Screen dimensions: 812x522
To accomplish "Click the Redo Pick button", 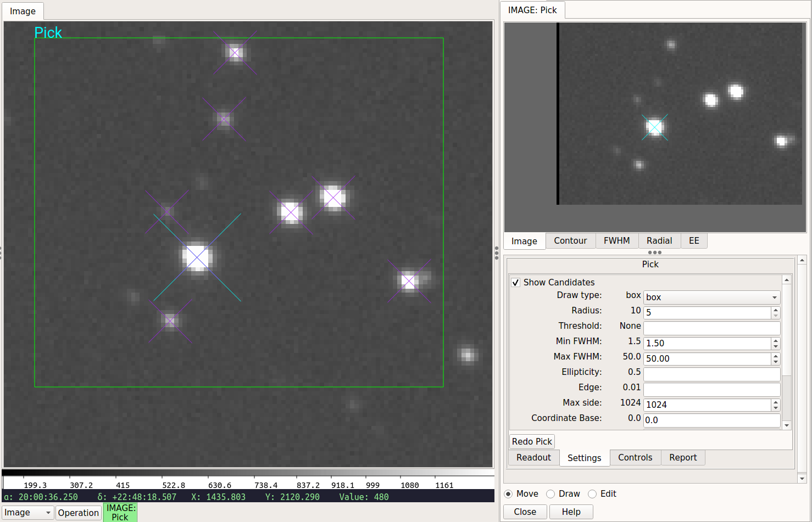I will click(x=532, y=441).
